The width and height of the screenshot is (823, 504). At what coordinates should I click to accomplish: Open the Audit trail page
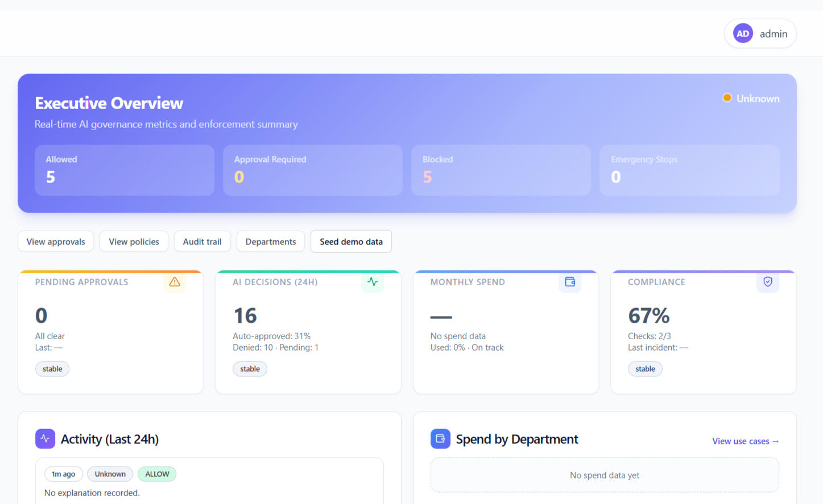tap(202, 241)
